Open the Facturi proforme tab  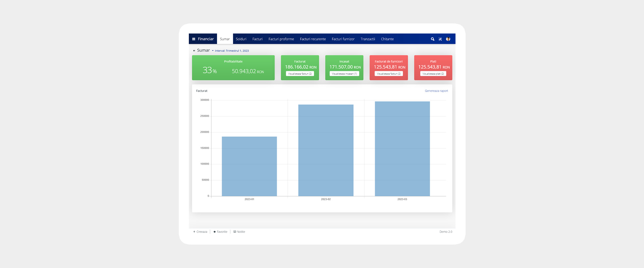coord(281,39)
